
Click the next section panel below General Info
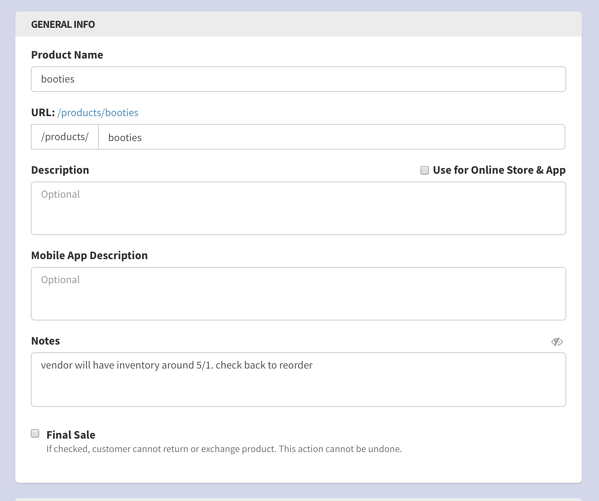pyautogui.click(x=298, y=499)
